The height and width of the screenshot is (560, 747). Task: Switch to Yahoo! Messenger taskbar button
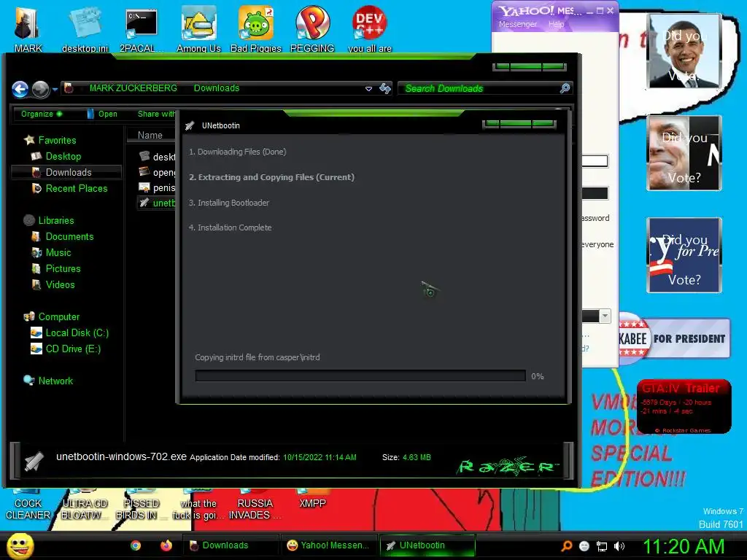[329, 545]
